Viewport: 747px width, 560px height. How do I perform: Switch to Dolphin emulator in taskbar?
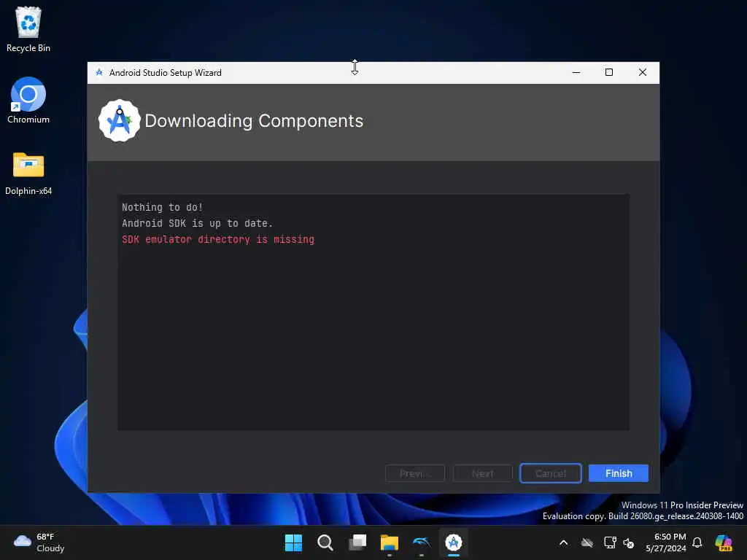pos(421,542)
